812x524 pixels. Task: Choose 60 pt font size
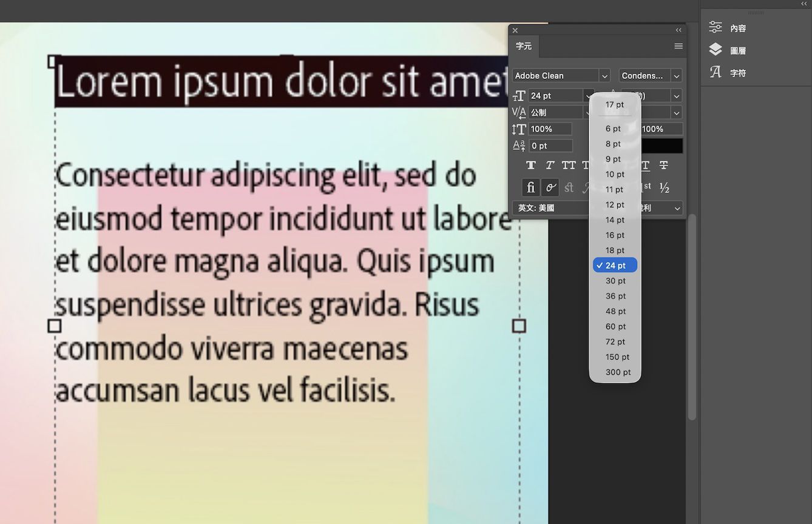615,326
